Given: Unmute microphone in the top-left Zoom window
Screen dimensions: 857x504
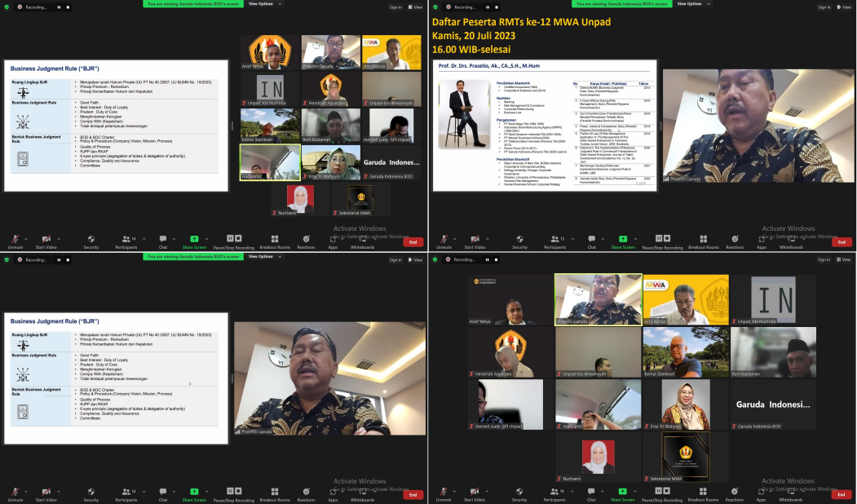Looking at the screenshot, I should [15, 241].
